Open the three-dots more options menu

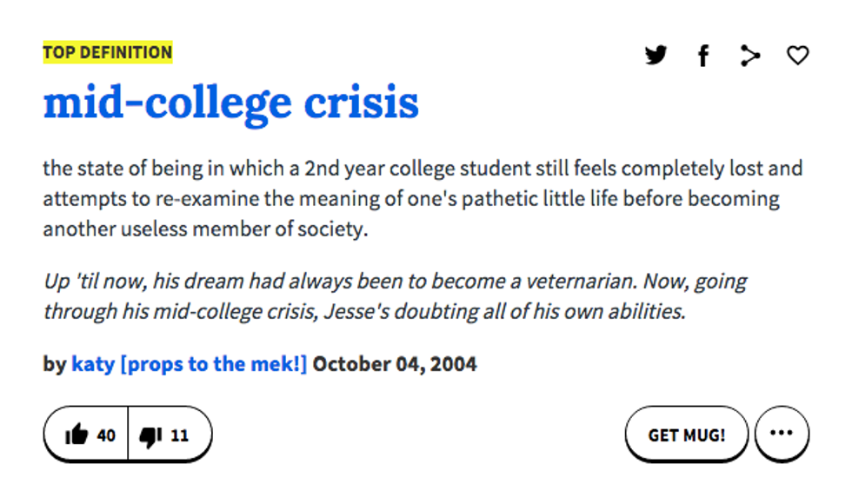pyautogui.click(x=782, y=434)
